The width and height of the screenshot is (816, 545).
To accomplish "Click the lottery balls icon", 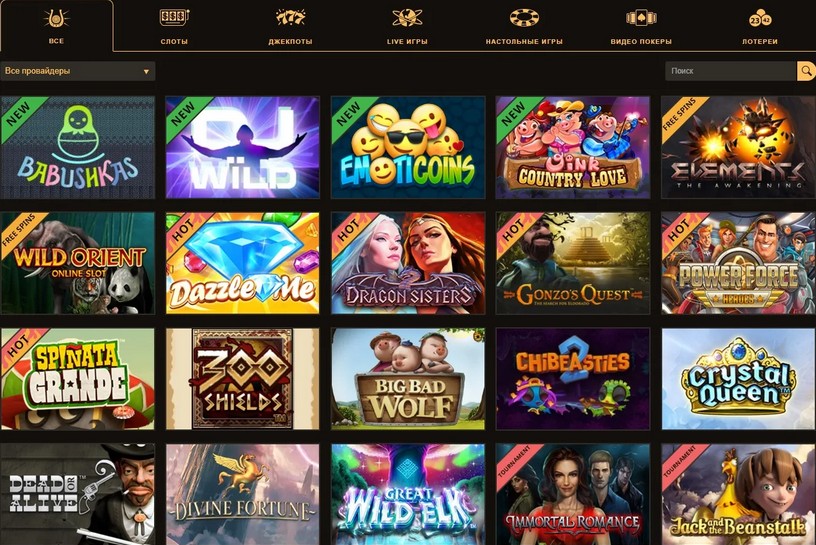I will coord(760,19).
